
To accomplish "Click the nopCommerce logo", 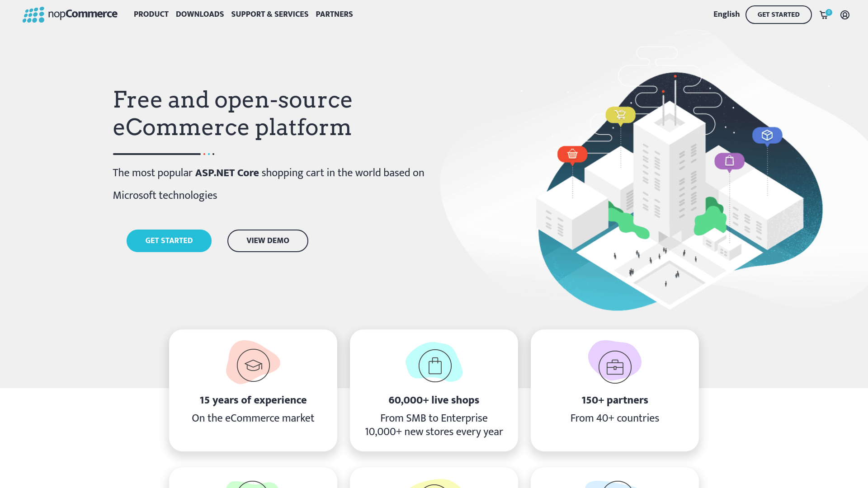I will (70, 14).
